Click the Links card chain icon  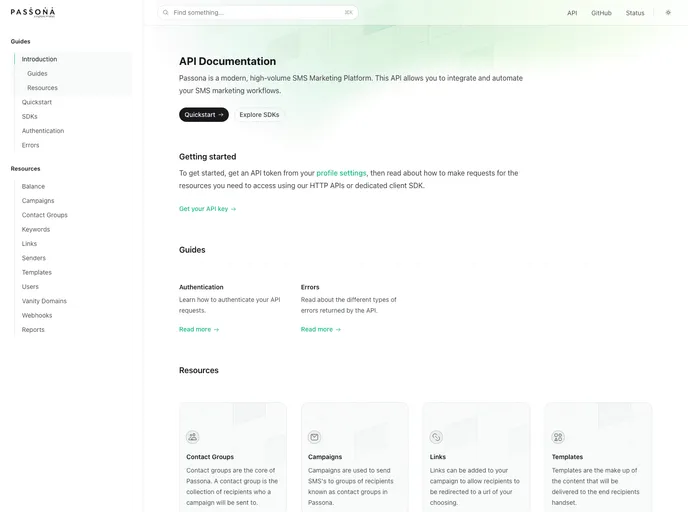point(436,437)
